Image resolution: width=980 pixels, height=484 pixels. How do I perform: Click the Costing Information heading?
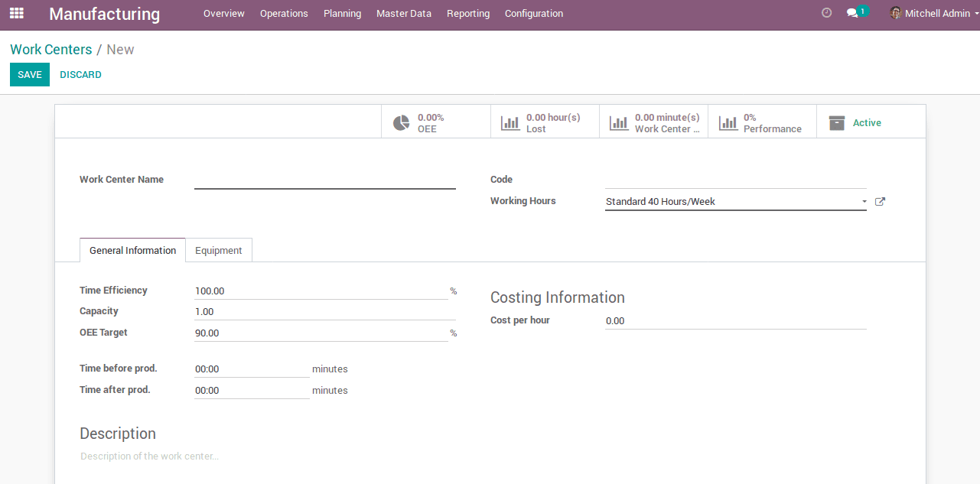[x=558, y=297]
